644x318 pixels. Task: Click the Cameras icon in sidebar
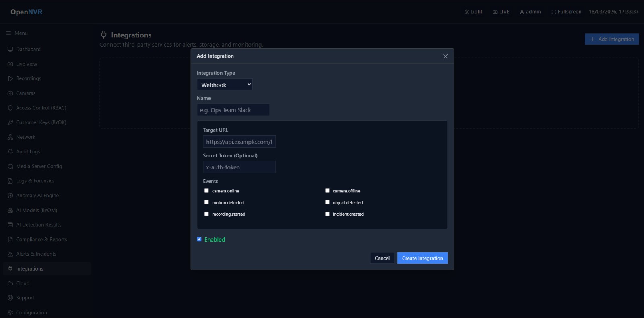[10, 93]
